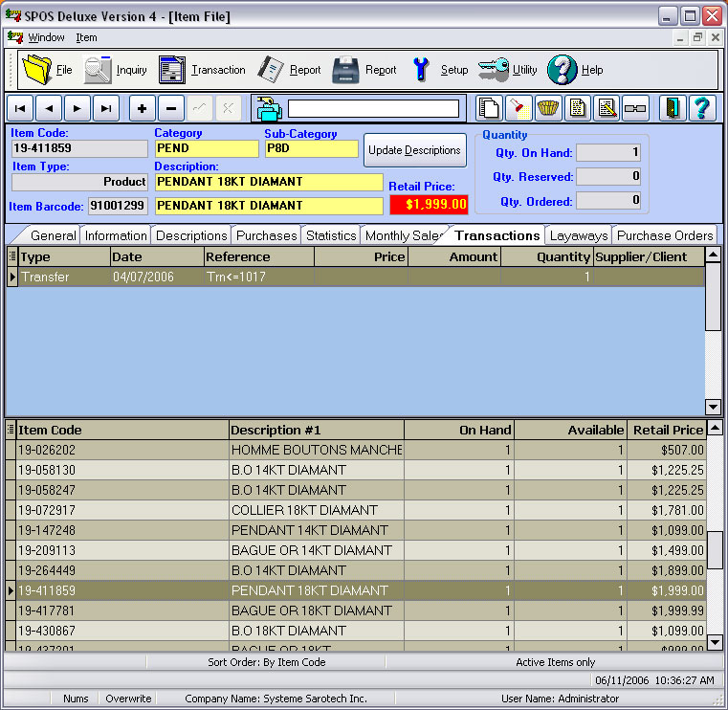Click the blue question mark help icon
The width and height of the screenshot is (728, 710).
pos(701,109)
